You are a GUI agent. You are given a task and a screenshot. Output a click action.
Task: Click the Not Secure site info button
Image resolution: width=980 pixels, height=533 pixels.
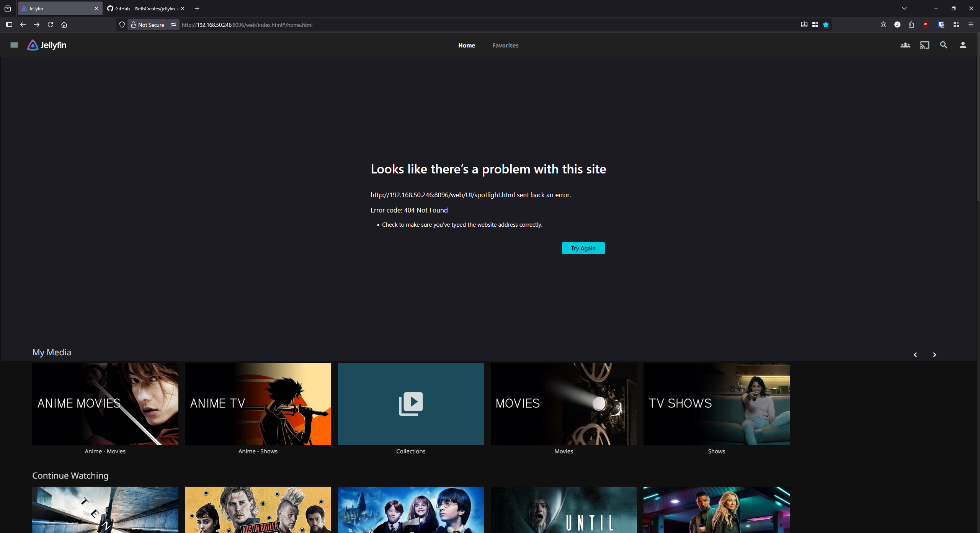(x=148, y=25)
